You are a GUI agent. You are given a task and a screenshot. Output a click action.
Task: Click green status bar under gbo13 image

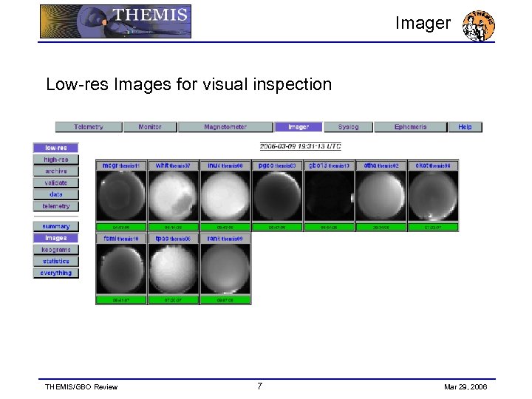pyautogui.click(x=329, y=227)
